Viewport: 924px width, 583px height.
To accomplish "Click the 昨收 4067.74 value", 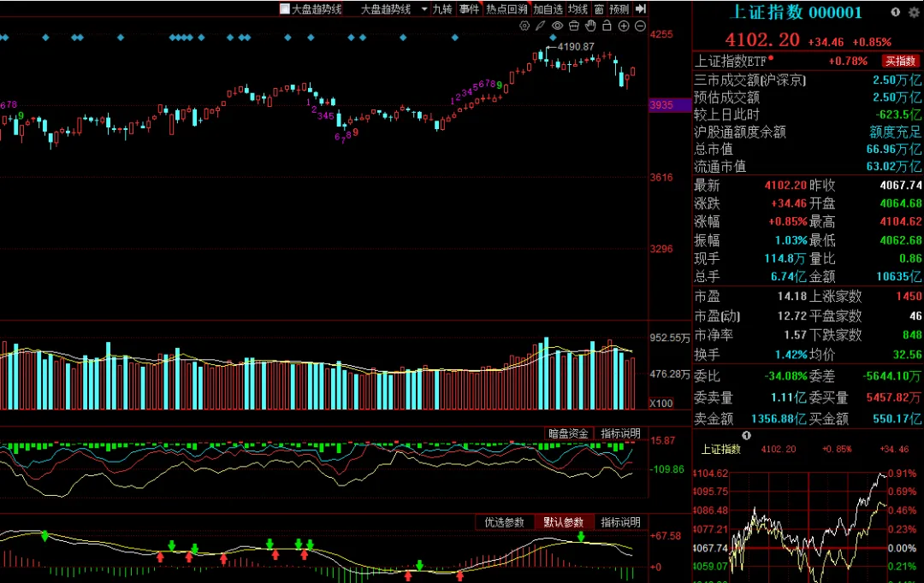I will coord(901,185).
